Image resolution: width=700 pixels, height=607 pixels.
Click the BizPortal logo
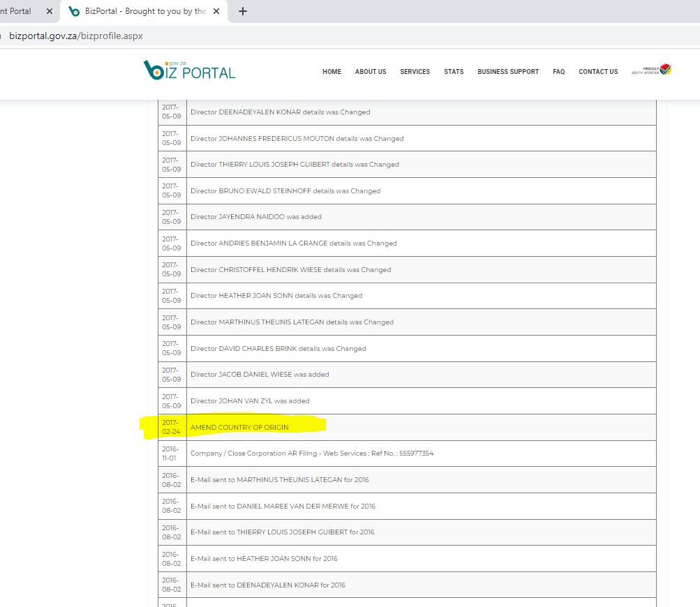189,70
